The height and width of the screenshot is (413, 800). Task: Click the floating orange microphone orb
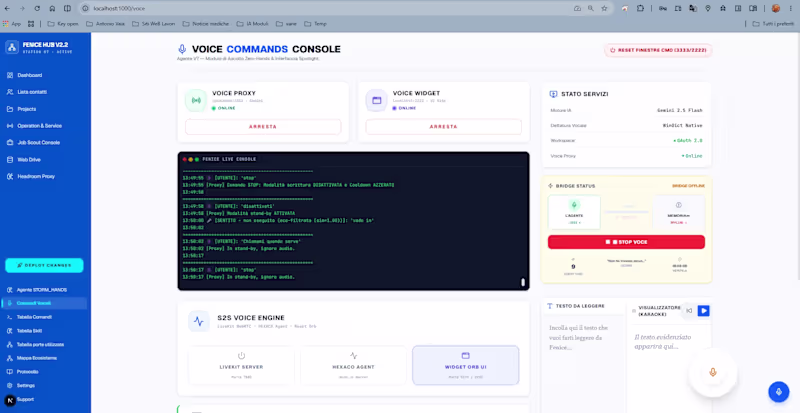coord(713,373)
